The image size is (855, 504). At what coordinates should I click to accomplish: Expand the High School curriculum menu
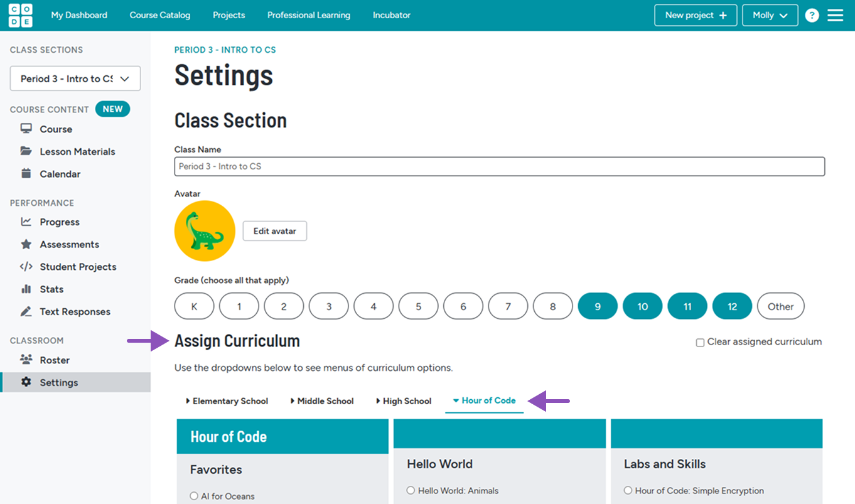pyautogui.click(x=404, y=401)
